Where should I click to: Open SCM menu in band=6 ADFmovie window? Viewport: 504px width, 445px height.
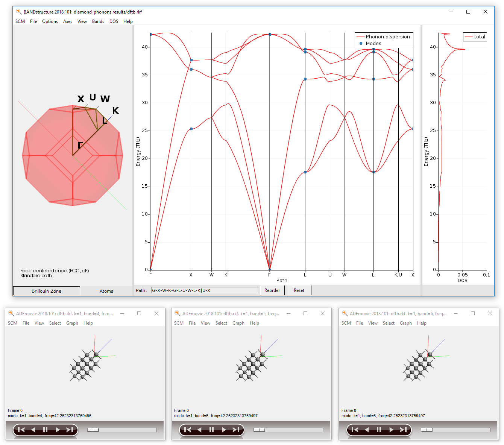click(x=346, y=323)
